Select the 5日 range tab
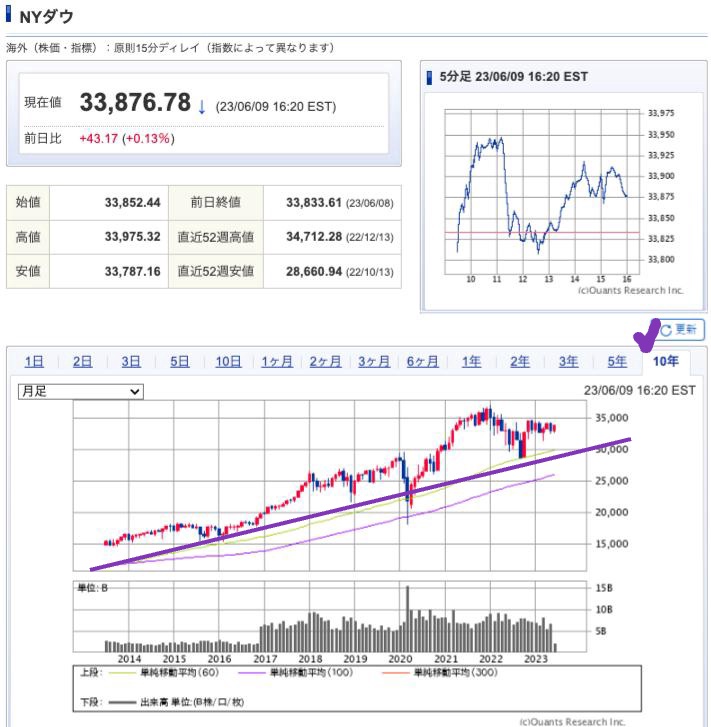The image size is (711, 727). [179, 362]
